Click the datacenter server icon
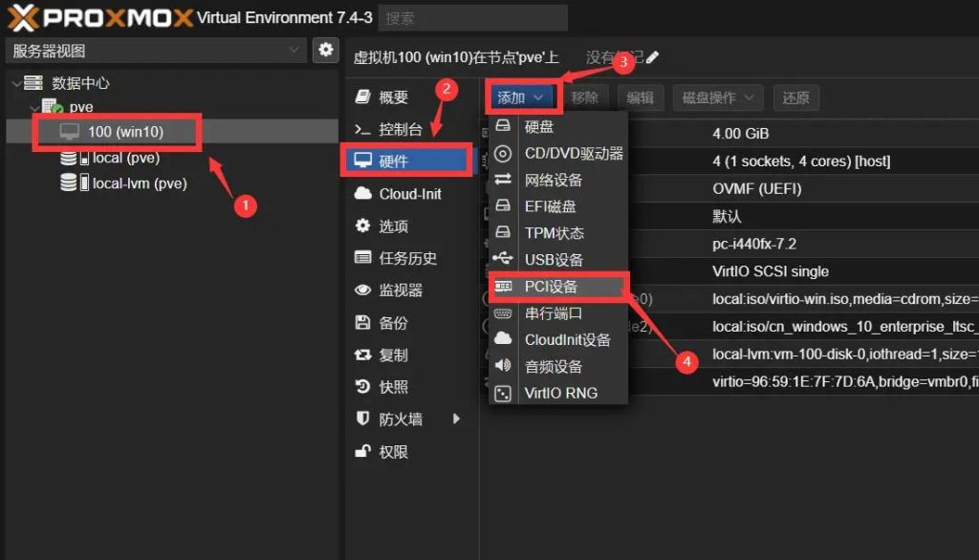The image size is (979, 560). (33, 82)
